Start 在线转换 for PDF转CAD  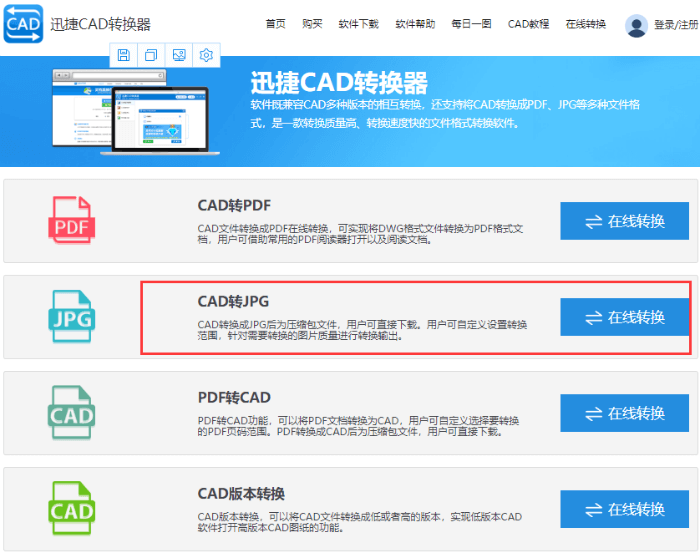[x=625, y=413]
